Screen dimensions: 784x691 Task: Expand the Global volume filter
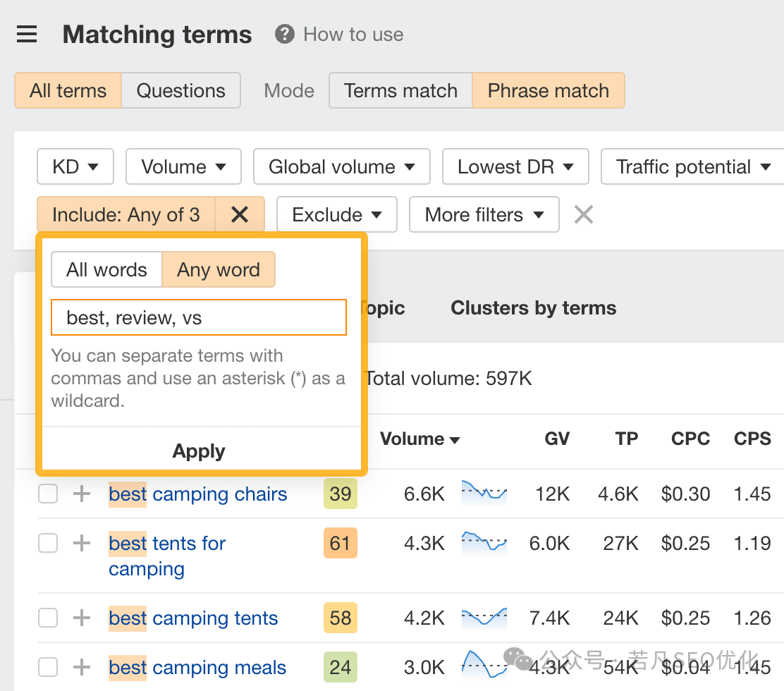[342, 166]
